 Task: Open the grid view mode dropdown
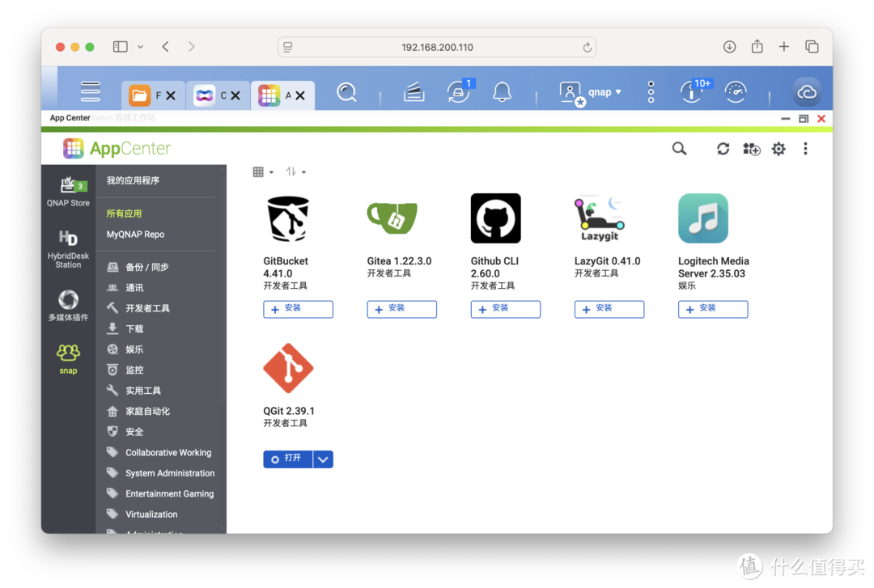(x=262, y=172)
